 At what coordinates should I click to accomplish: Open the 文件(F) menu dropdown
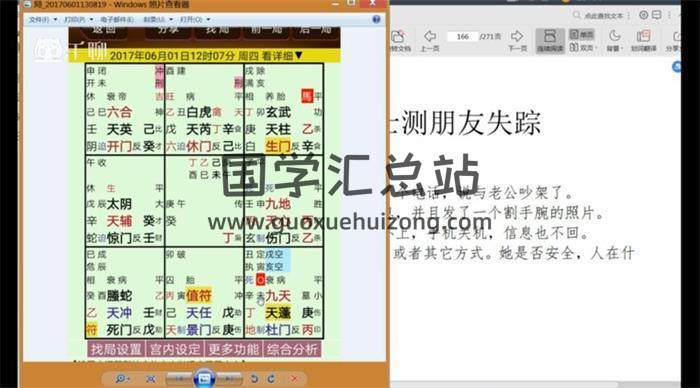tap(43, 20)
